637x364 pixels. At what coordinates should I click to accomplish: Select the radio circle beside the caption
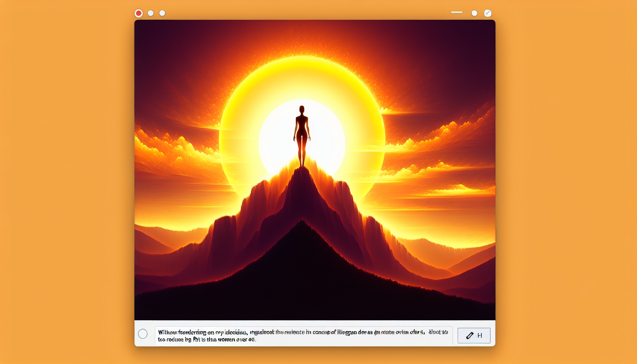(143, 334)
